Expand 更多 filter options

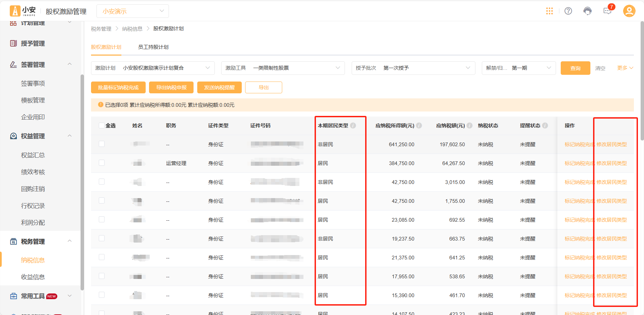[x=625, y=68]
